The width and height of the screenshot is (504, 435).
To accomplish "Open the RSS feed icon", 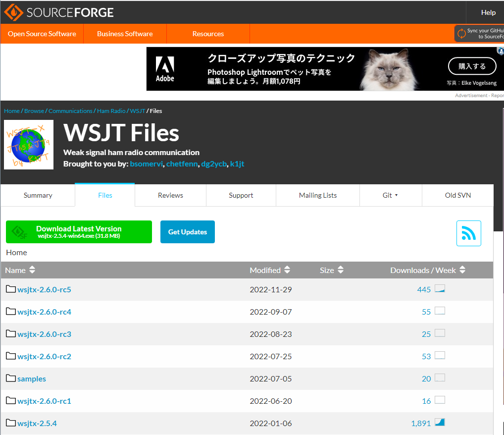I will 468,232.
